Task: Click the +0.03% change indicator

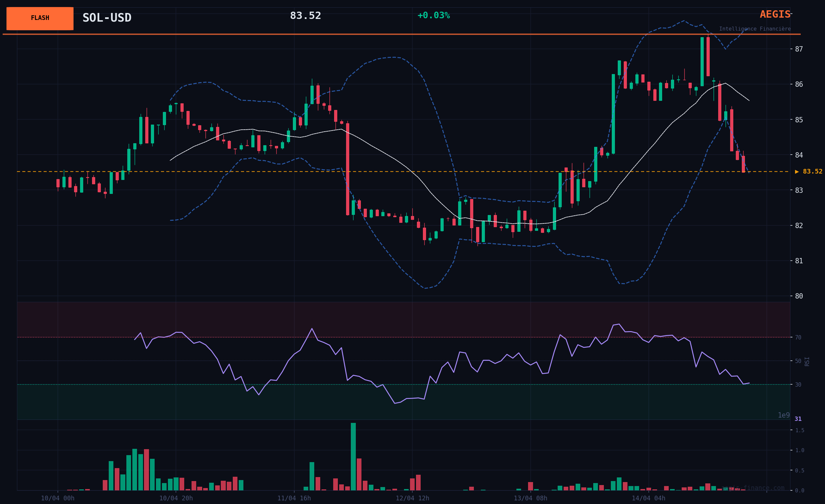Action: point(433,15)
